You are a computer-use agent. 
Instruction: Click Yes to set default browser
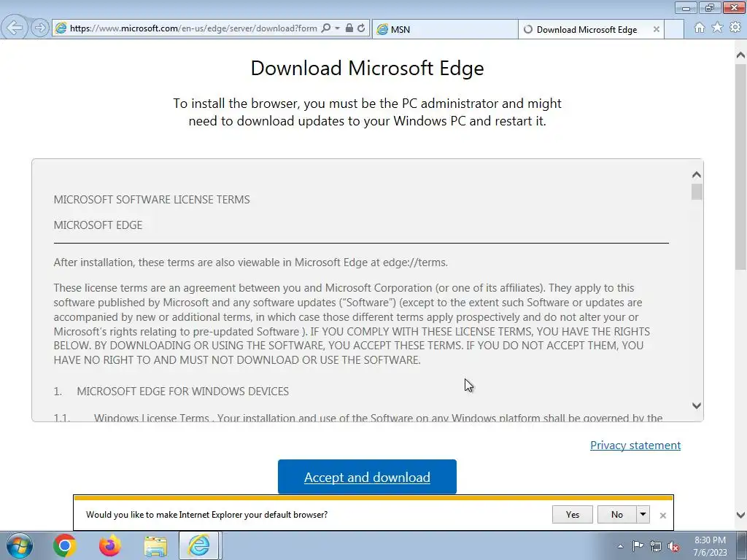[x=572, y=514]
